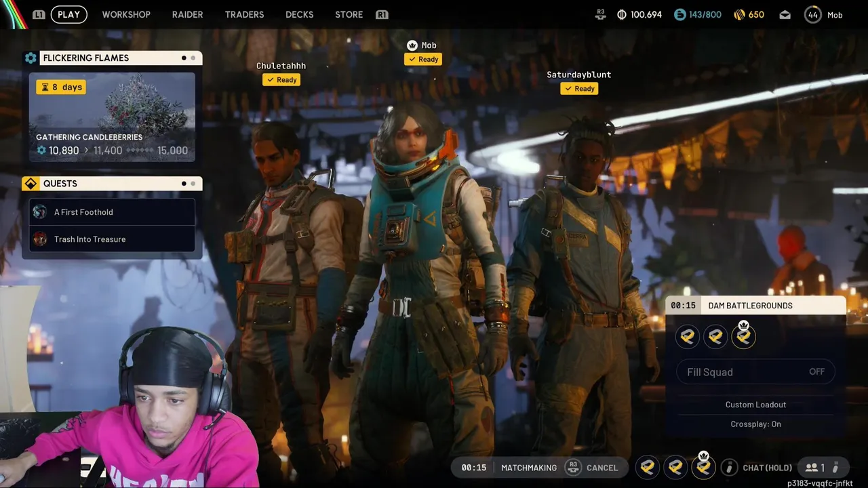Screen dimensions: 868x488
Task: Select the DAM BATTLEGROUNDS map title
Action: 750,306
